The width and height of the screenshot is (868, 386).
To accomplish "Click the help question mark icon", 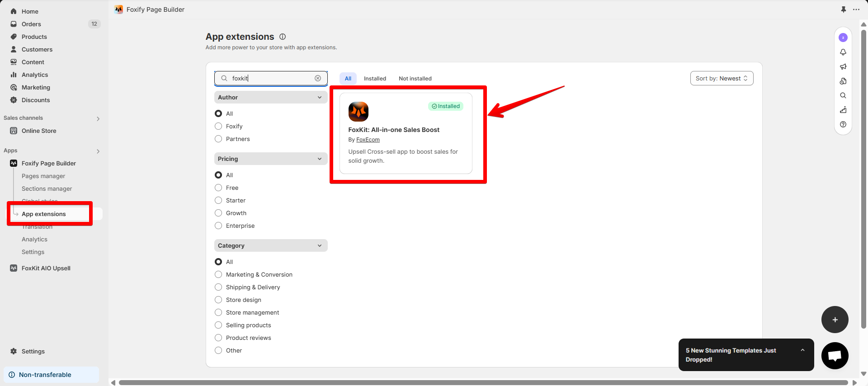I will [843, 124].
